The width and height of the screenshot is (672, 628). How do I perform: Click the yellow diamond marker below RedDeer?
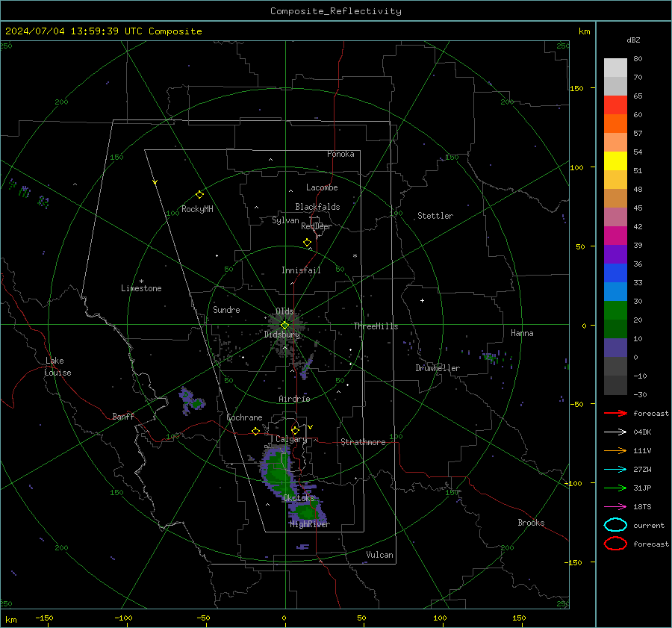(x=308, y=243)
